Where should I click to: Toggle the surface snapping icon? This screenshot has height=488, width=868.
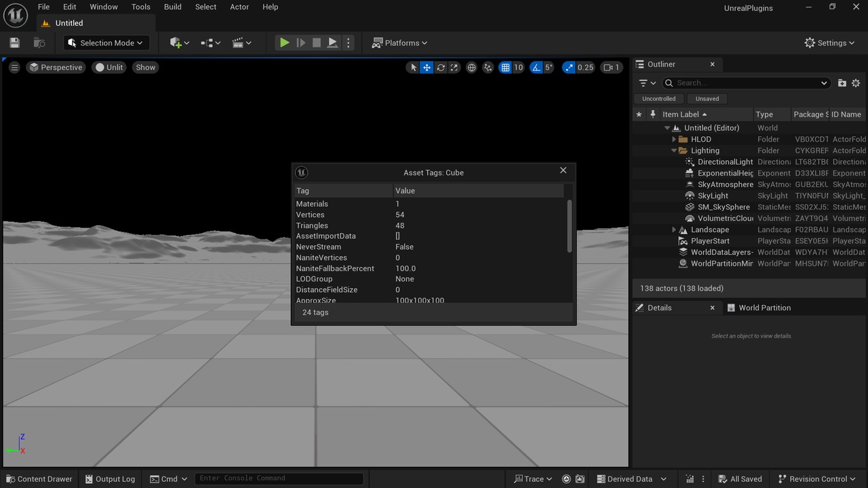488,67
